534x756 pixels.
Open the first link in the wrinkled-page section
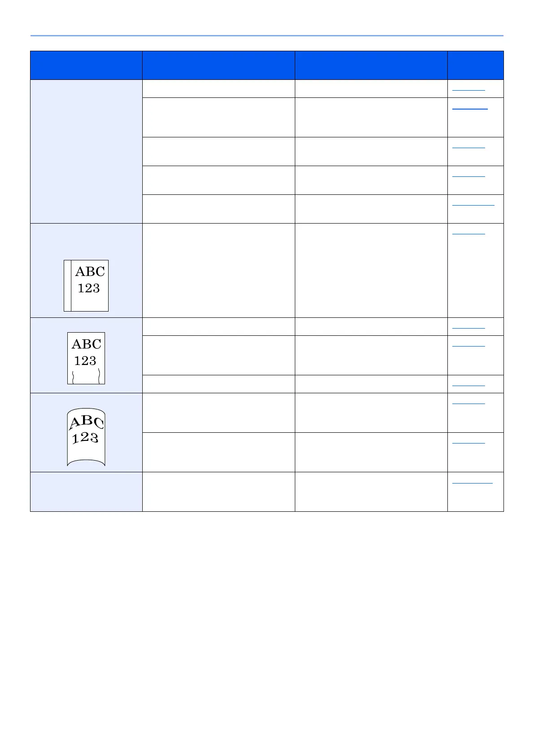pos(468,328)
